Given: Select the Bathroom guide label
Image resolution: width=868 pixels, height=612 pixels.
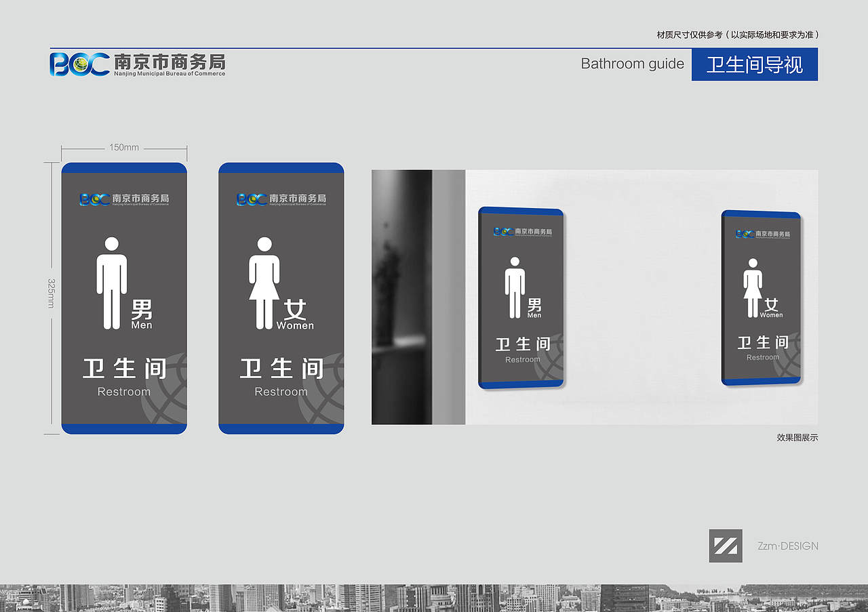Looking at the screenshot, I should coord(632,64).
